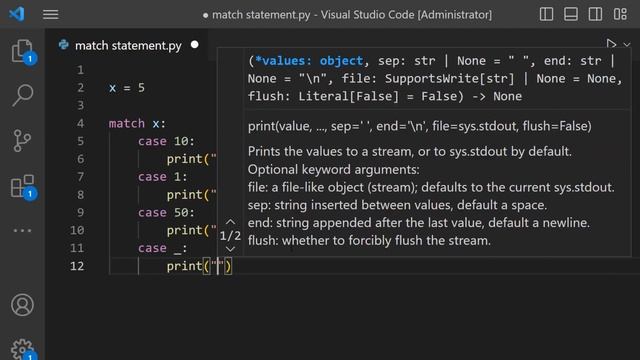Screen dimensions: 640x360
Task: Click 'case 50:' in the editor
Action: (x=166, y=213)
